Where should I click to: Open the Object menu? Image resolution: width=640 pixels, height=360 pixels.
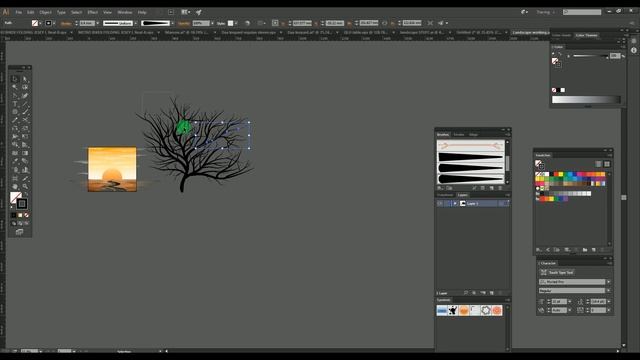pos(45,12)
